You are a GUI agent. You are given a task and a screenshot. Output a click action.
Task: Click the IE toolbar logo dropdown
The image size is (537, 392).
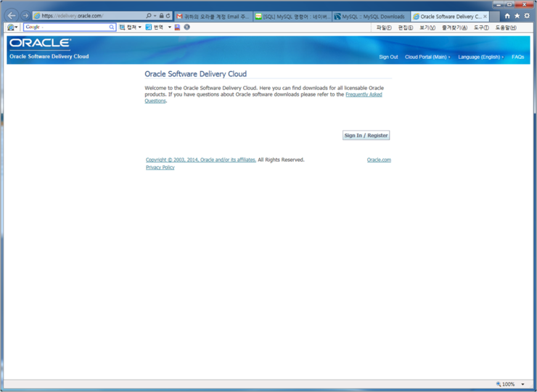point(12,27)
